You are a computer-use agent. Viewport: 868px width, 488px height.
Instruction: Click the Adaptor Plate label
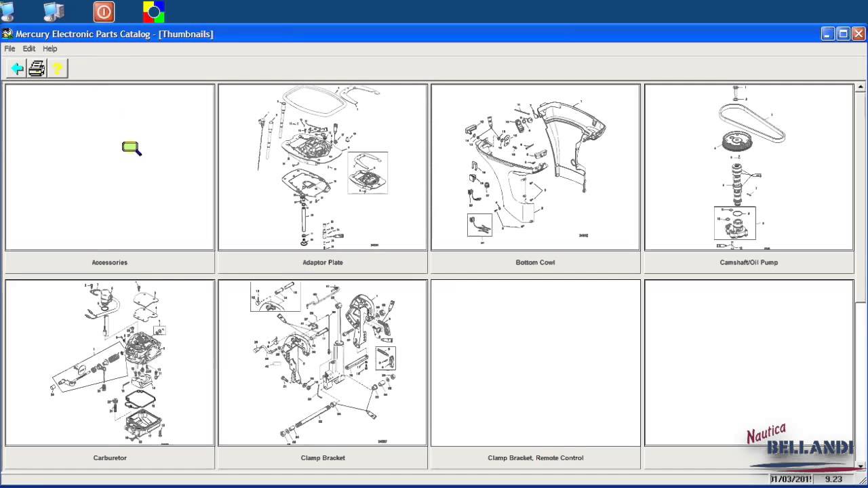point(323,262)
